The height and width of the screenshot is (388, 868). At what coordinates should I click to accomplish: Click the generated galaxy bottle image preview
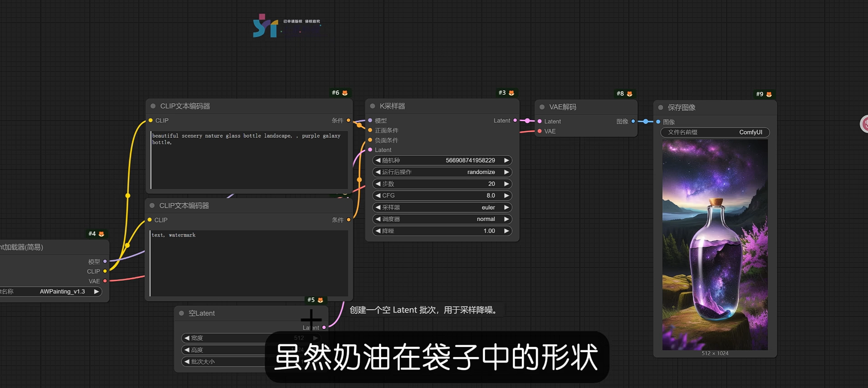[x=715, y=245]
